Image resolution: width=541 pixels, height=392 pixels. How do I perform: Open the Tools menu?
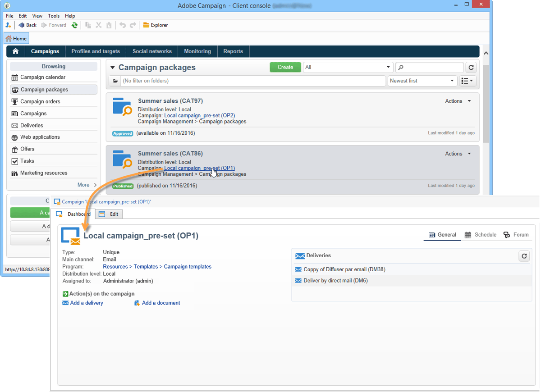click(x=54, y=16)
